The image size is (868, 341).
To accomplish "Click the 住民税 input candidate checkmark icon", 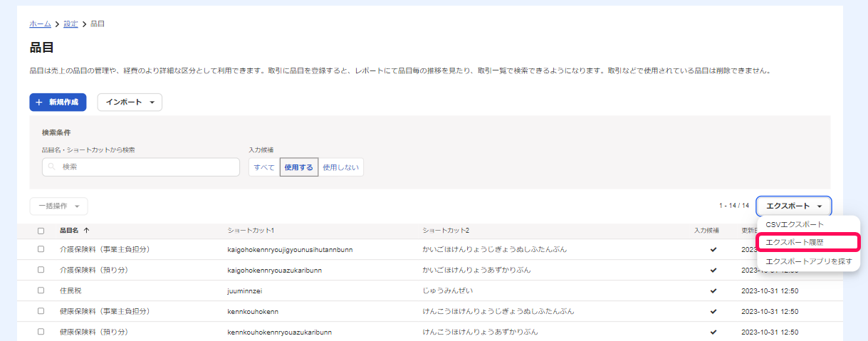I will [713, 290].
